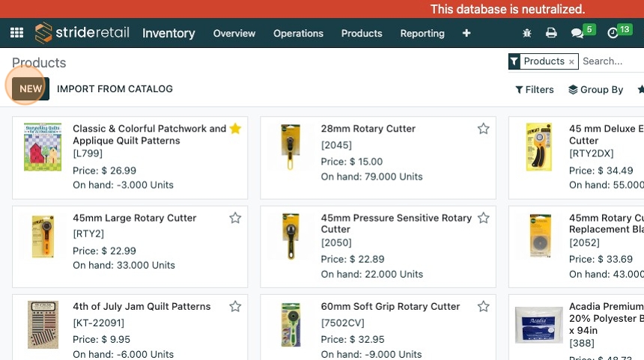Viewport: 644px width, 360px height.
Task: Click Import From Catalog
Action: [115, 88]
